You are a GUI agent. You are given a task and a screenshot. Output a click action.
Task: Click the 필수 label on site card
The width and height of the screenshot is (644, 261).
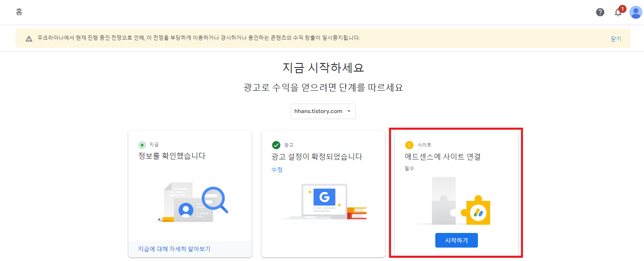pos(409,168)
